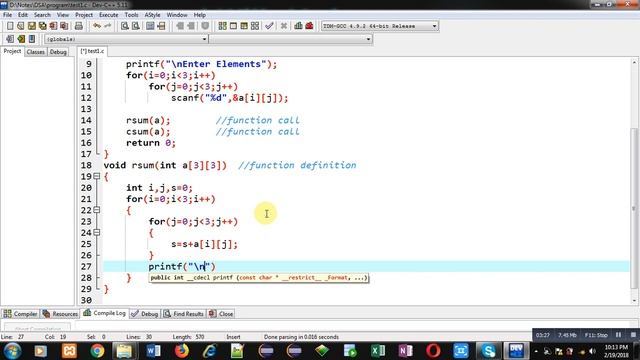640x360 pixels.
Task: Undo the last edit via toolbar
Action: 97,26
